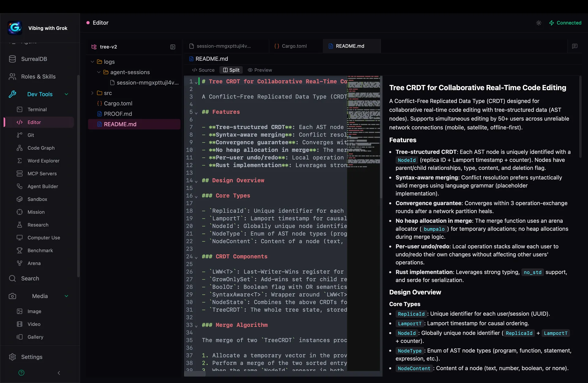
Task: Switch README view to Source mode
Action: pyautogui.click(x=203, y=70)
